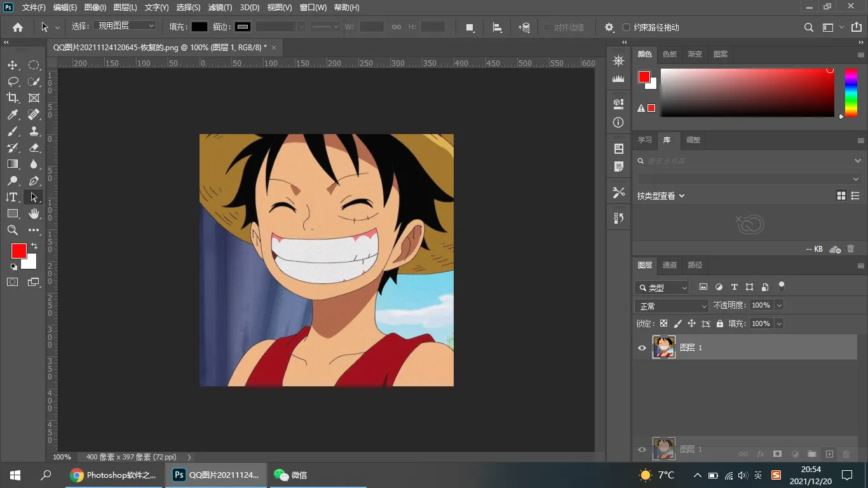Open the blend mode 正常 dropdown

pyautogui.click(x=672, y=306)
